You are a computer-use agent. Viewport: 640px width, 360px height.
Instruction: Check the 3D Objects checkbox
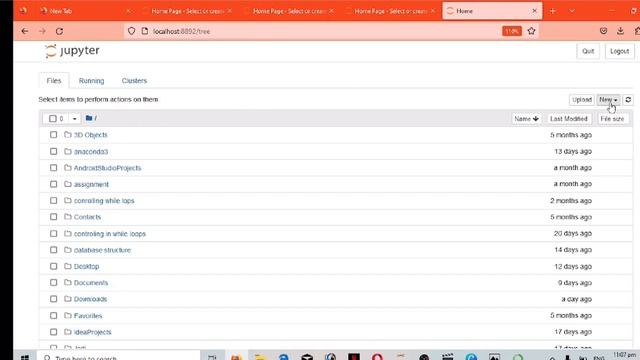pos(53,135)
